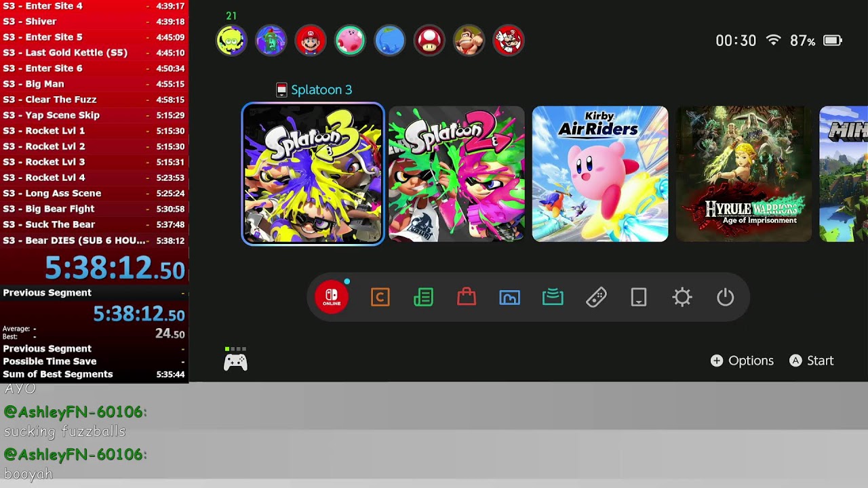This screenshot has width=868, height=488.
Task: Click the Splatoon 3 title label
Action: pos(321,89)
